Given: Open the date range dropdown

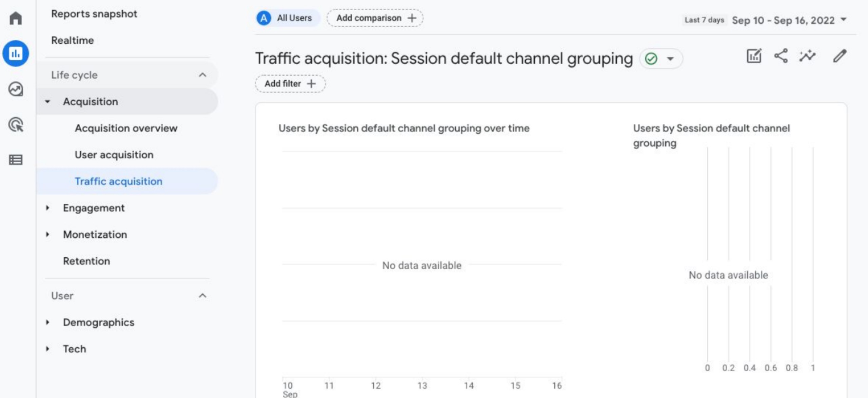Looking at the screenshot, I should tap(789, 20).
